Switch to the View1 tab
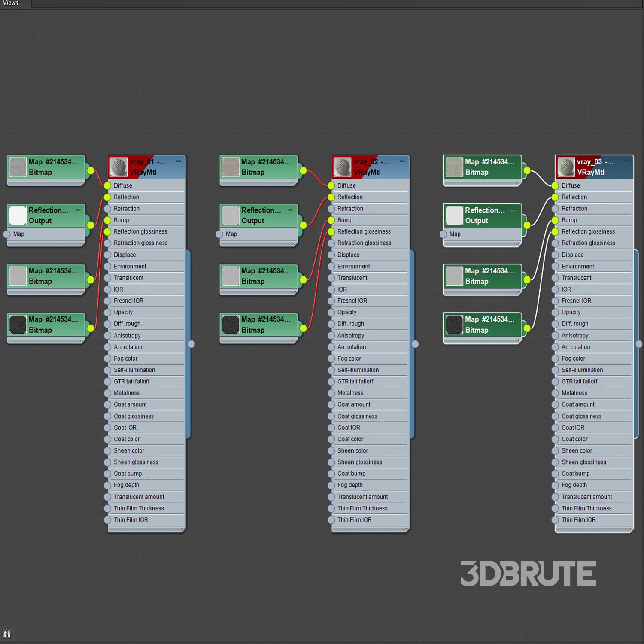 tap(11, 3)
